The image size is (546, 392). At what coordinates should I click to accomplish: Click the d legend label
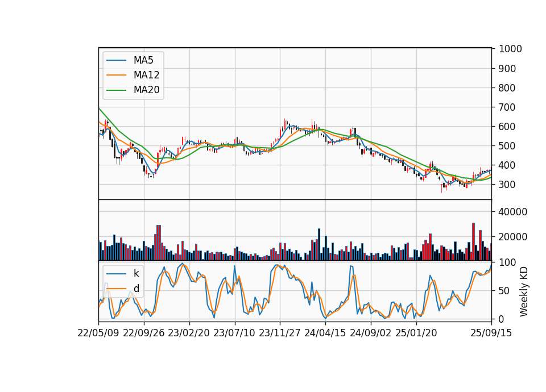[136, 289]
